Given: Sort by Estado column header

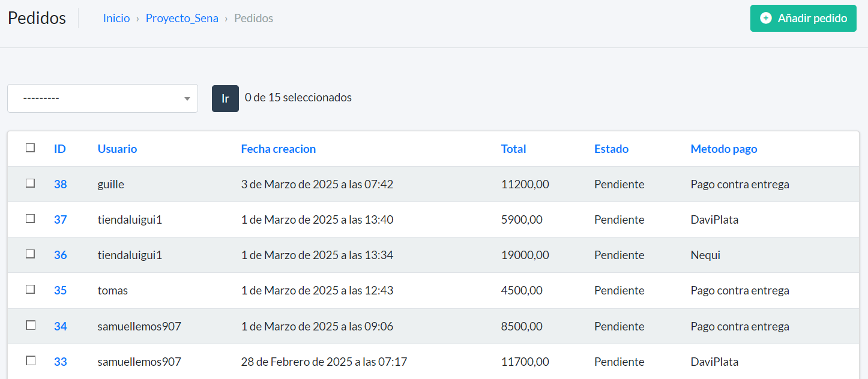Looking at the screenshot, I should tap(611, 149).
